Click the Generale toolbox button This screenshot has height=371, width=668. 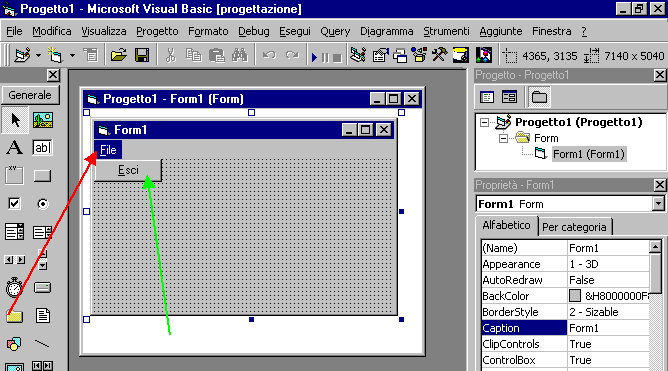30,95
